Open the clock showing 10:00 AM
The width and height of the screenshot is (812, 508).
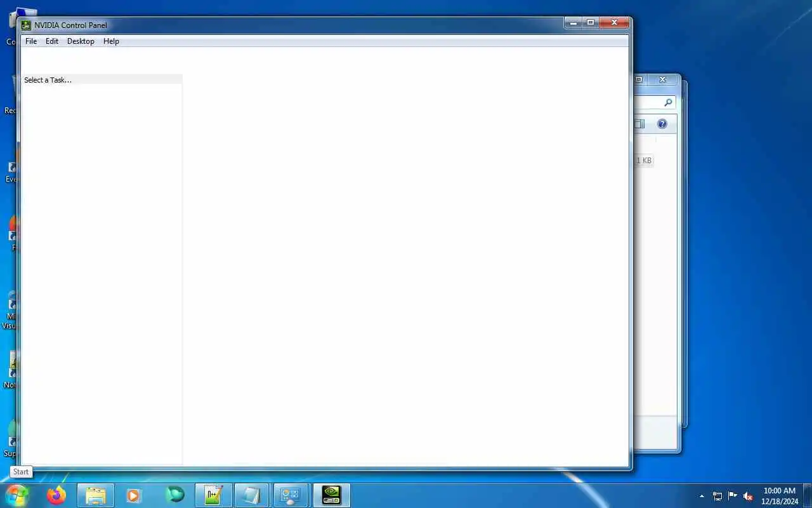tap(780, 496)
